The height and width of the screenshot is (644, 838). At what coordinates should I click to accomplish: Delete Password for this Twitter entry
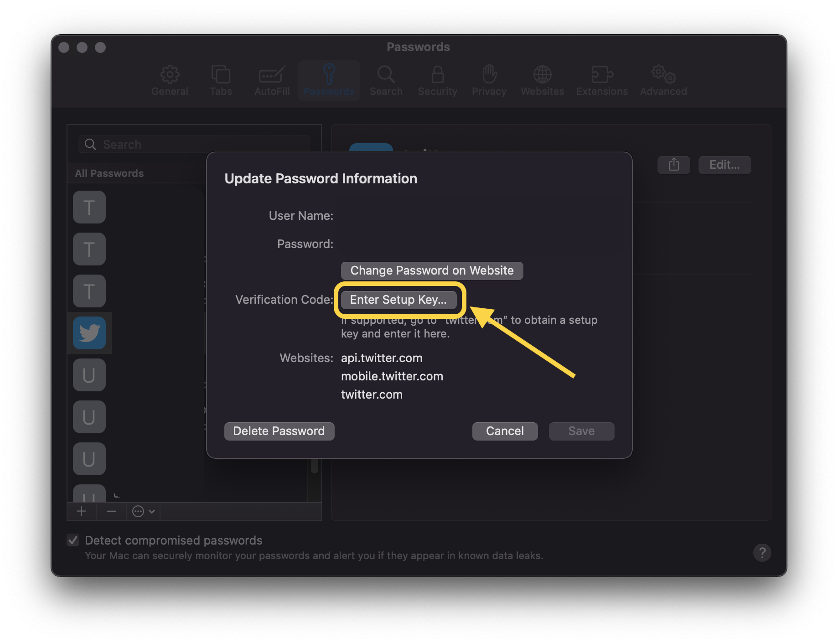pyautogui.click(x=279, y=431)
